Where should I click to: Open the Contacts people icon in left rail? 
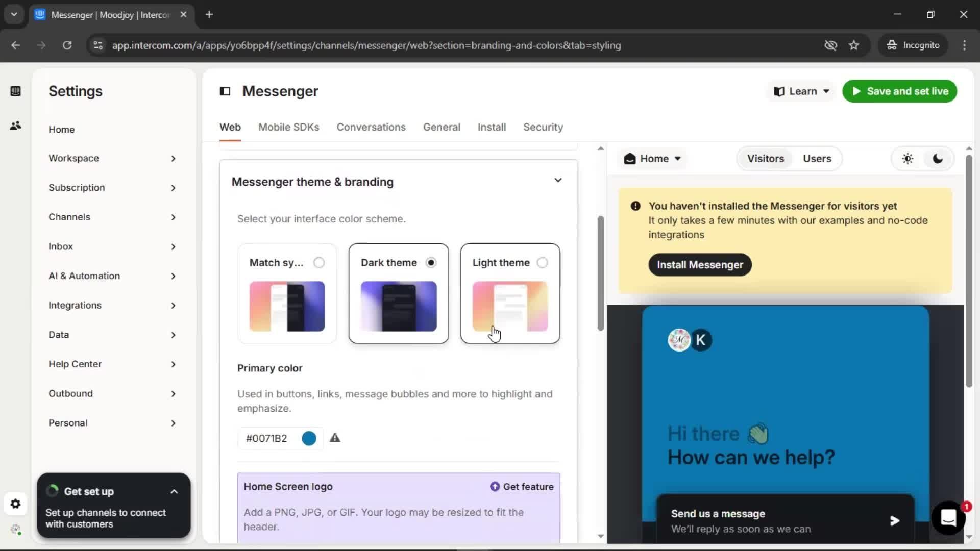(15, 126)
